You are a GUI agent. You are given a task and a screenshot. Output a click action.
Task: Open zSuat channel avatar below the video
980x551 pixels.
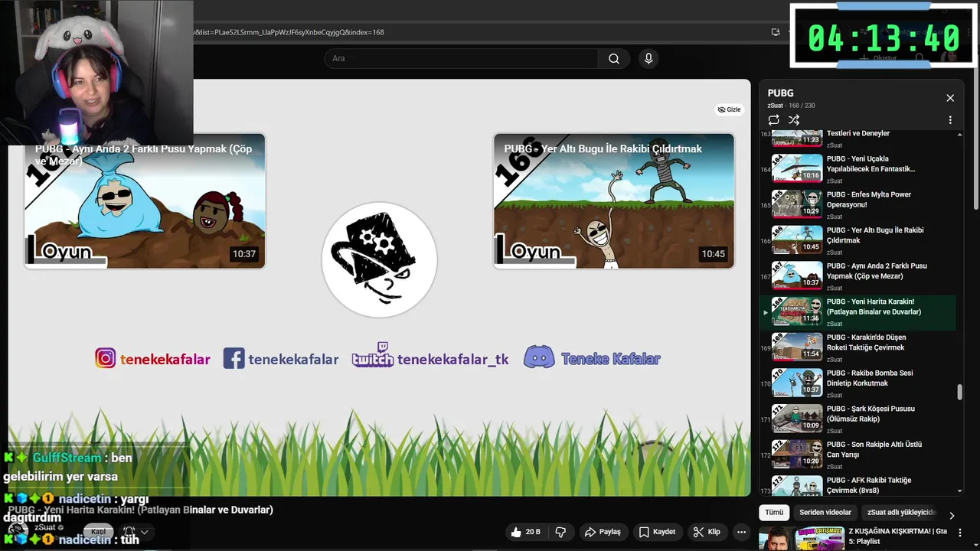point(17,532)
